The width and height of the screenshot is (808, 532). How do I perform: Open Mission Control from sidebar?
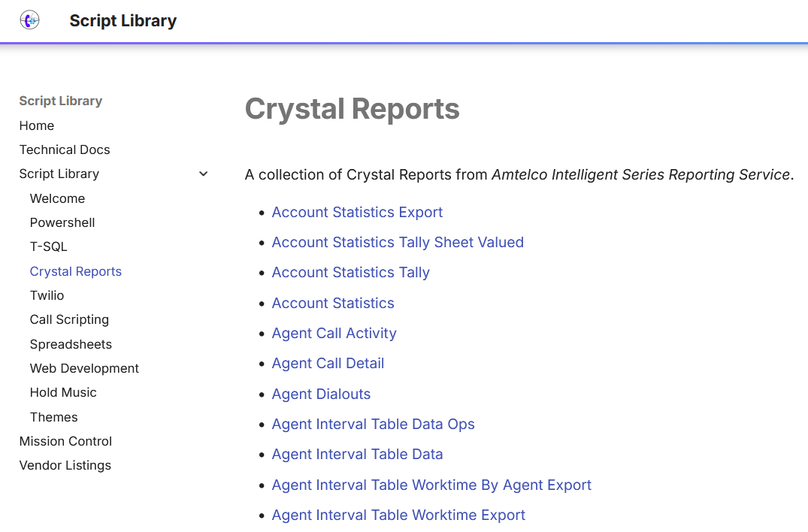pyautogui.click(x=65, y=441)
